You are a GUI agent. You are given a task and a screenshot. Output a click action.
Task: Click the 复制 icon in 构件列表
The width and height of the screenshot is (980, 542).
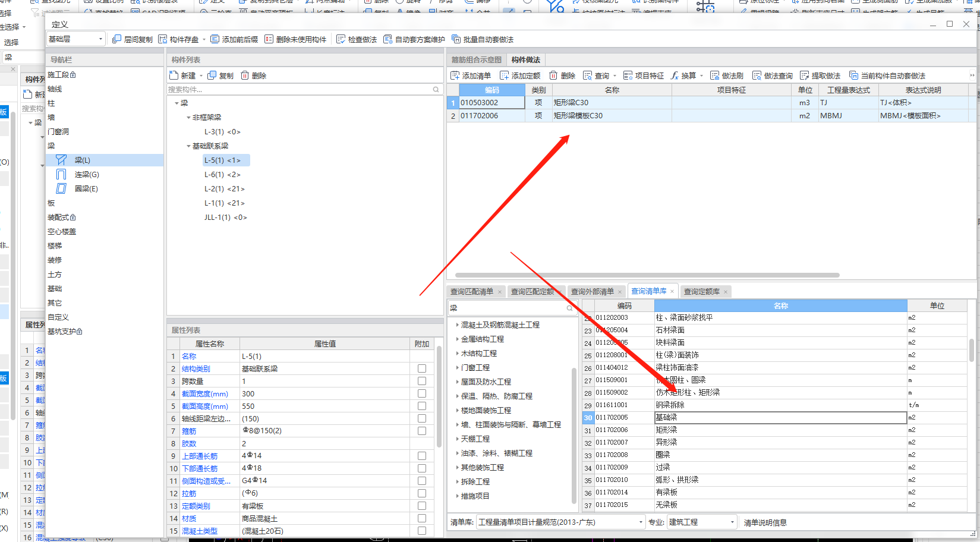pyautogui.click(x=212, y=75)
